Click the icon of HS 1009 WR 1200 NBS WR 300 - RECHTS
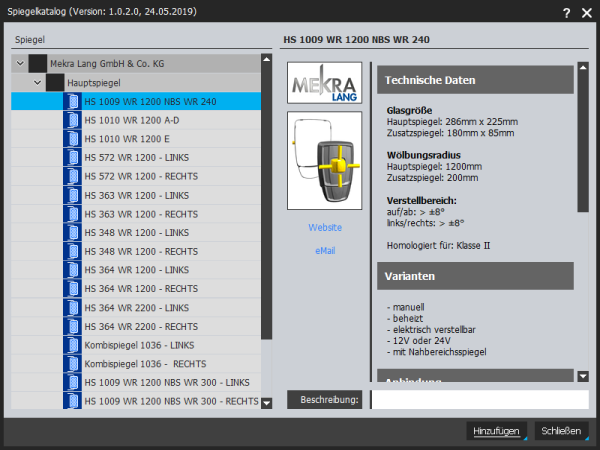This screenshot has height=450, width=600. click(72, 401)
